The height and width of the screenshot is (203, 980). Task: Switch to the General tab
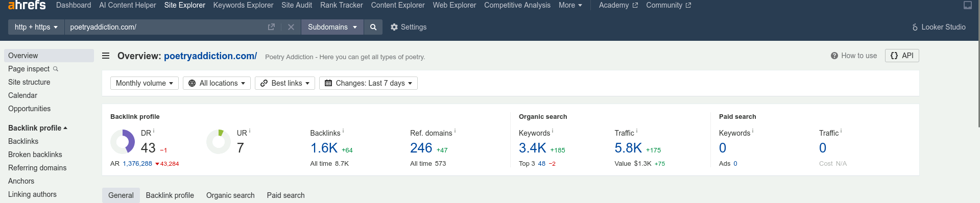pyautogui.click(x=121, y=195)
